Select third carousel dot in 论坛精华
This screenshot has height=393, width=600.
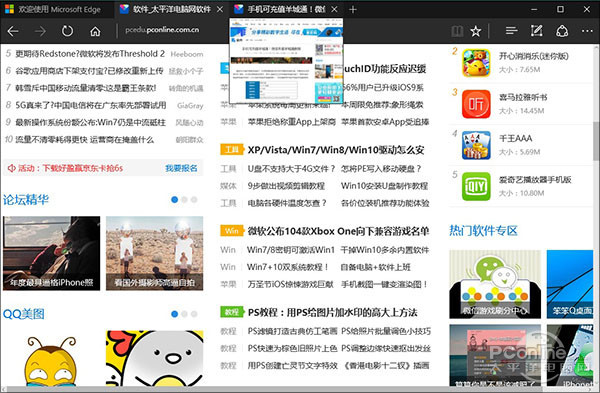[x=194, y=199]
